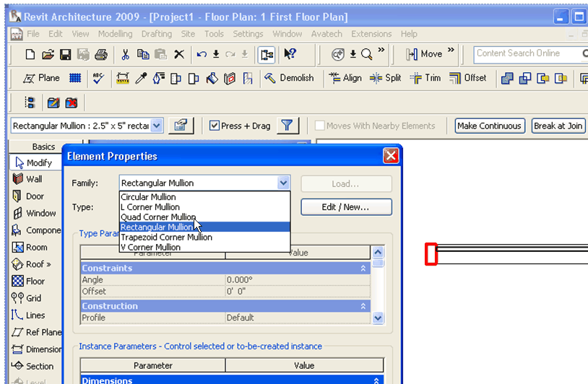Open a project with the Open folder icon
This screenshot has width=588, height=384.
pos(48,55)
